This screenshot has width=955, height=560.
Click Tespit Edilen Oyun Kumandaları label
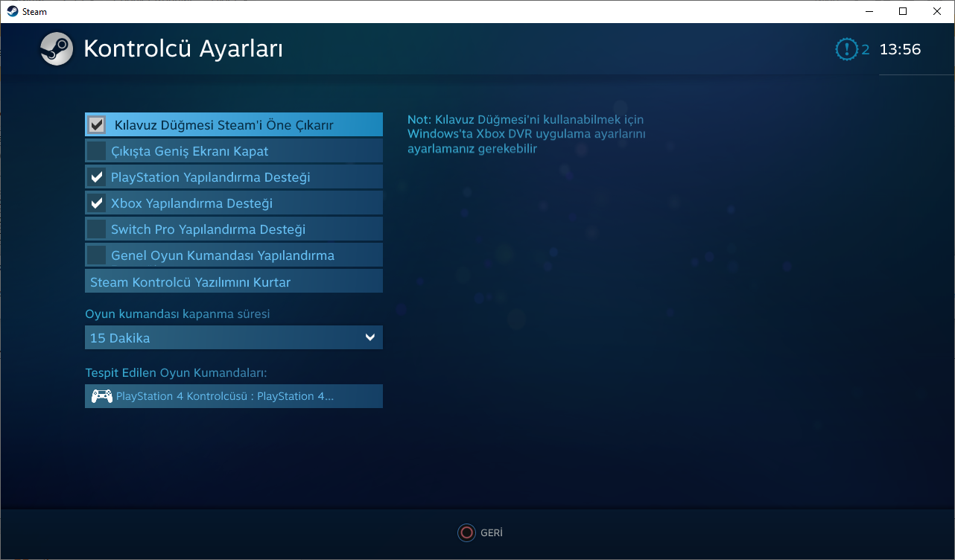[x=176, y=372]
